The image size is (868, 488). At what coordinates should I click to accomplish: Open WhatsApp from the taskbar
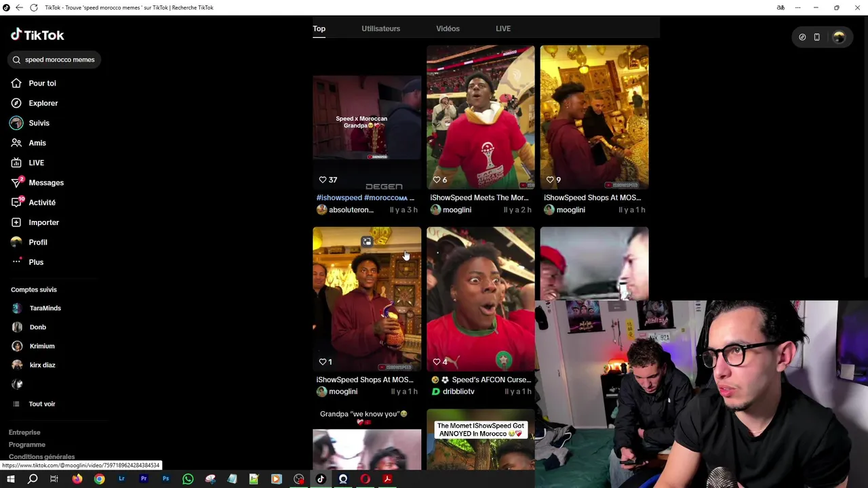click(x=188, y=479)
